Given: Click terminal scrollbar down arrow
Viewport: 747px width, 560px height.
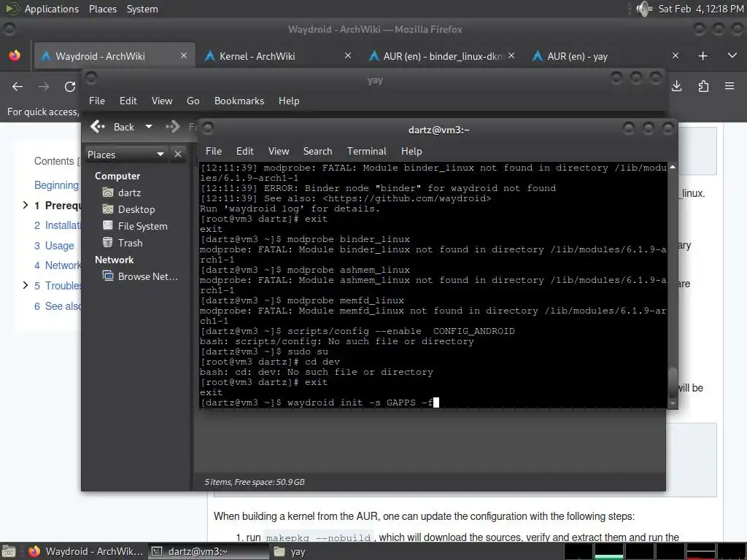Looking at the screenshot, I should pos(673,403).
